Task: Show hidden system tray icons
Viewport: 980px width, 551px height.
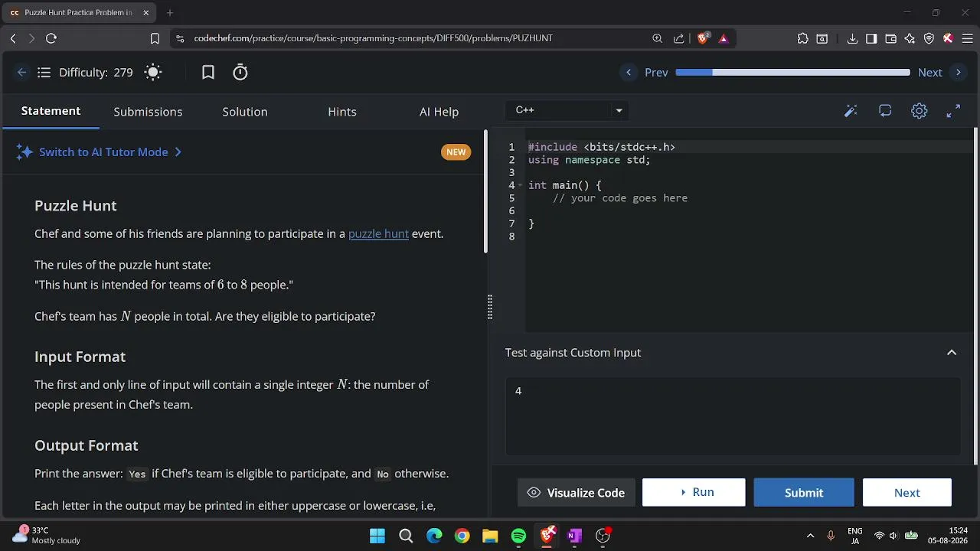Action: [x=810, y=536]
